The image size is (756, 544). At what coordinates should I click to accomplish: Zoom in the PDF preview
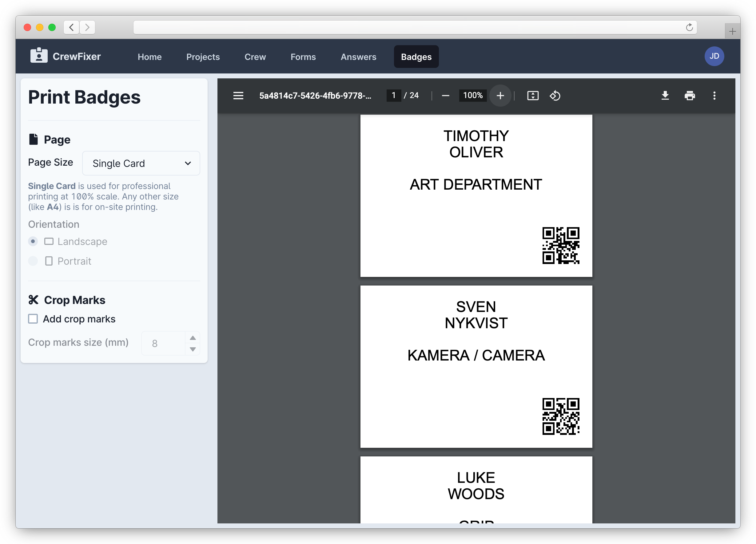click(x=500, y=96)
